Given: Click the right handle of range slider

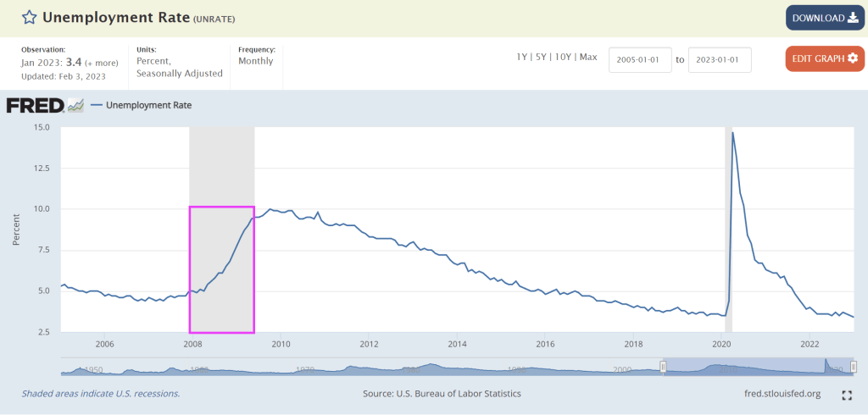Looking at the screenshot, I should pos(854,366).
